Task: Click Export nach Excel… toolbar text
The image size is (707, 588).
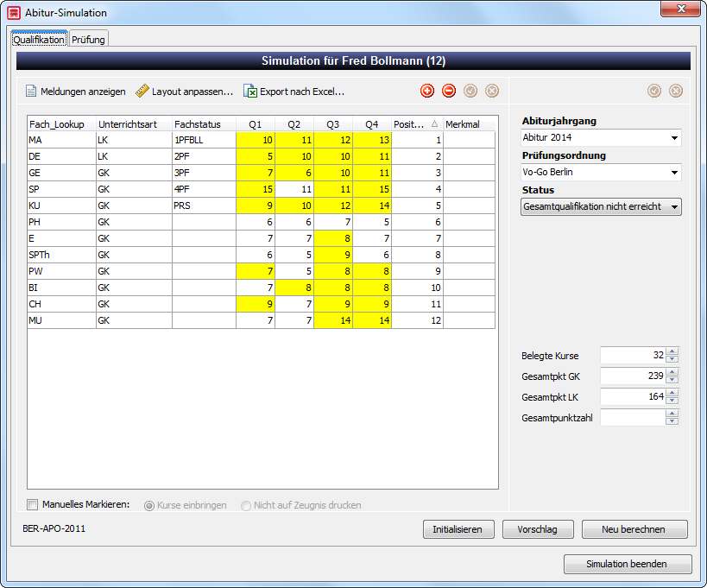Action: click(302, 92)
